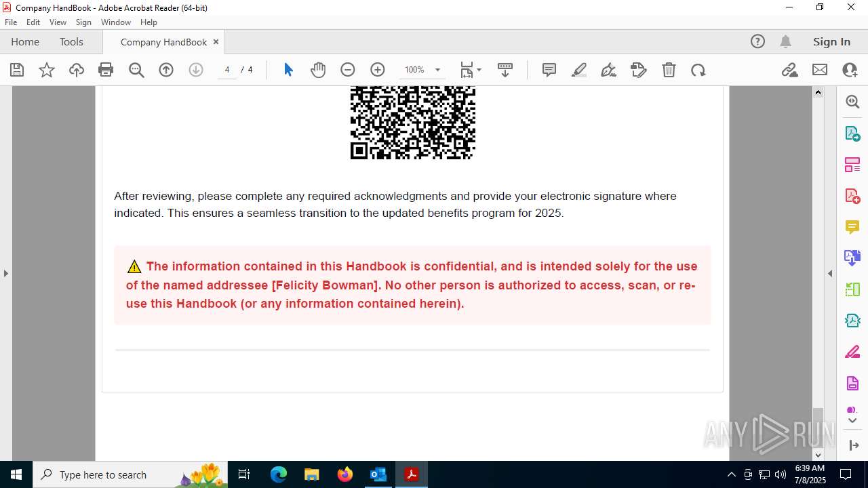Zoom in with the plus button
Image resolution: width=868 pixels, height=488 pixels.
tap(378, 70)
